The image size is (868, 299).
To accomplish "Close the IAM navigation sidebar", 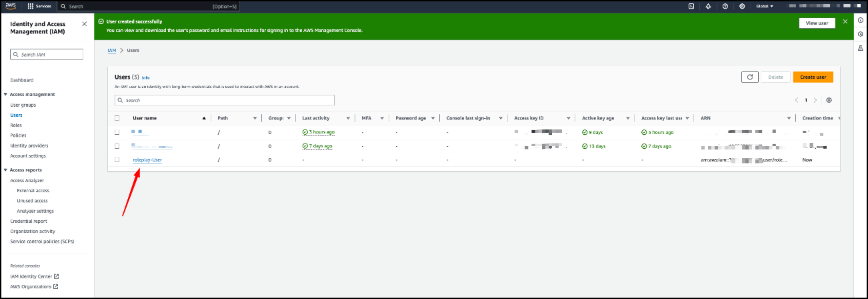I will pos(84,24).
